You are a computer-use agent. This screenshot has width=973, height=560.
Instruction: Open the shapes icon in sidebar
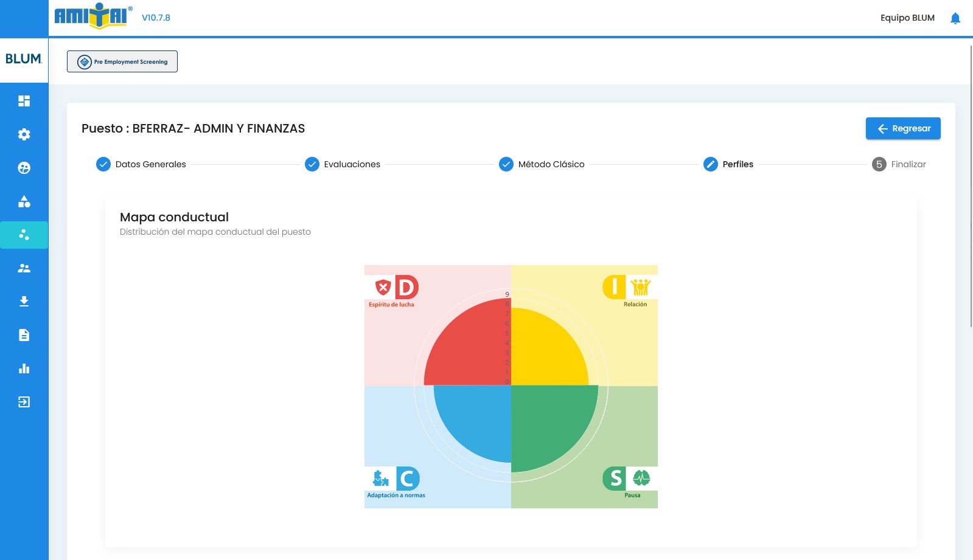pos(24,201)
